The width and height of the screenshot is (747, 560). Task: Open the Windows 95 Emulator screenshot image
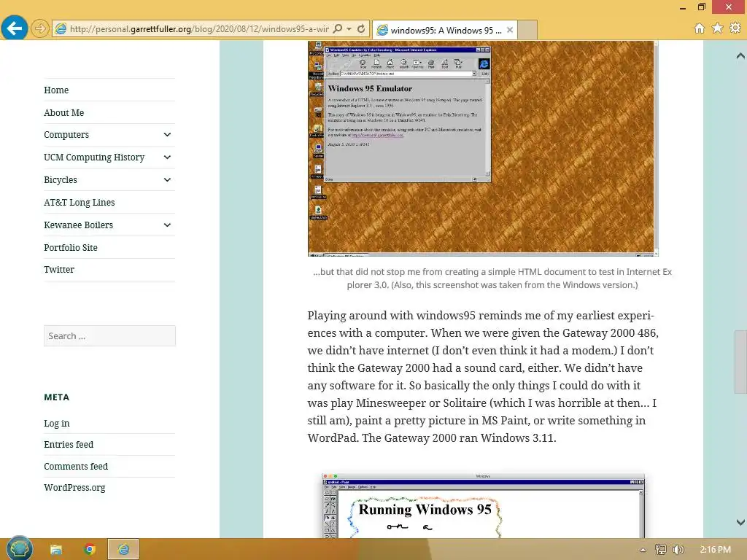pos(483,149)
